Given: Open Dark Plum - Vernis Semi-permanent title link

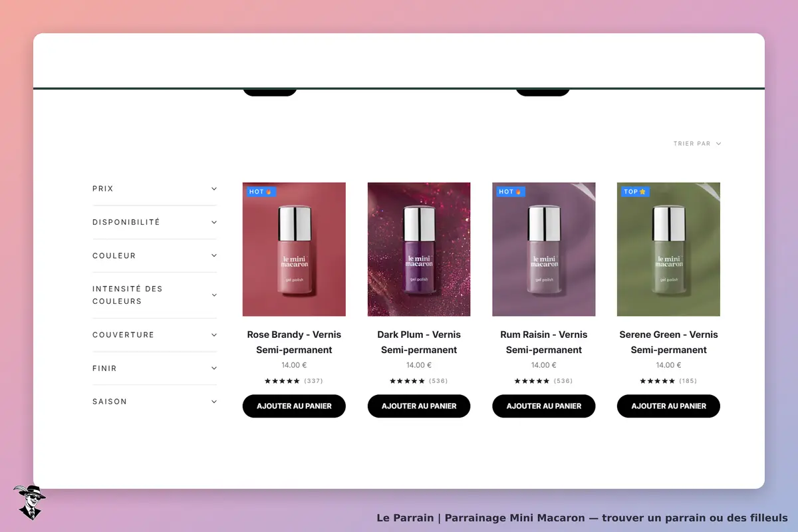Looking at the screenshot, I should [419, 342].
